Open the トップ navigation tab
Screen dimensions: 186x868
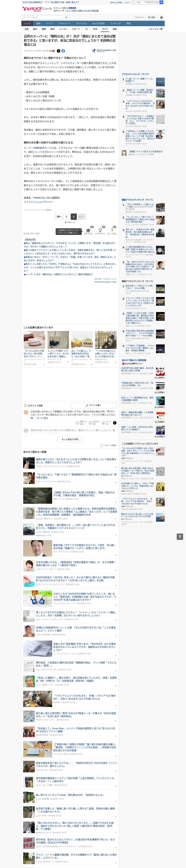click(27, 23)
